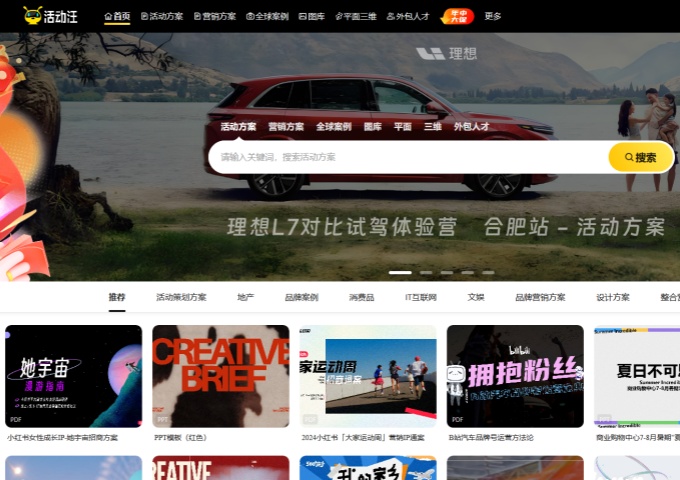The height and width of the screenshot is (480, 680).
Task: Go to fifth carousel slide indicator
Action: 488,273
